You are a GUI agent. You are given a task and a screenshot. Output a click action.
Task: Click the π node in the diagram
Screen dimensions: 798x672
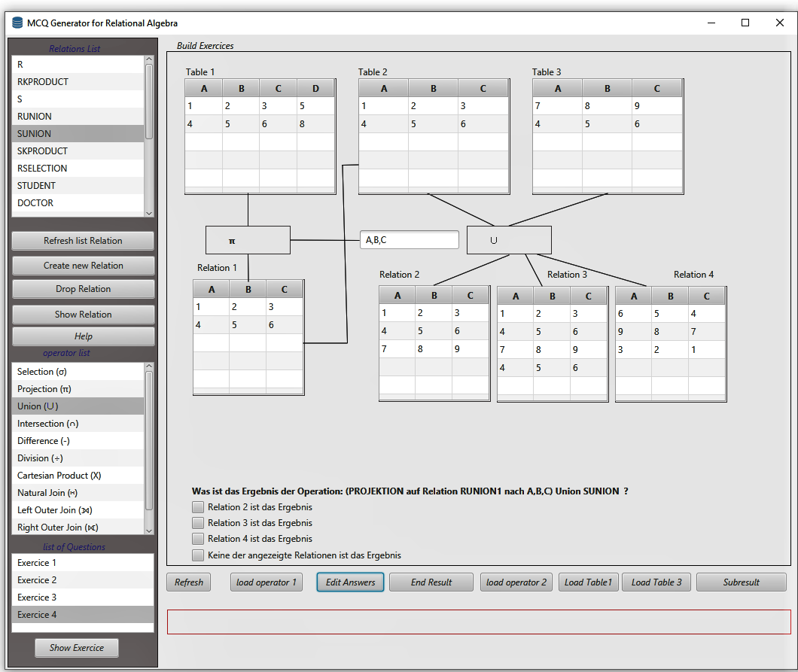coord(248,239)
